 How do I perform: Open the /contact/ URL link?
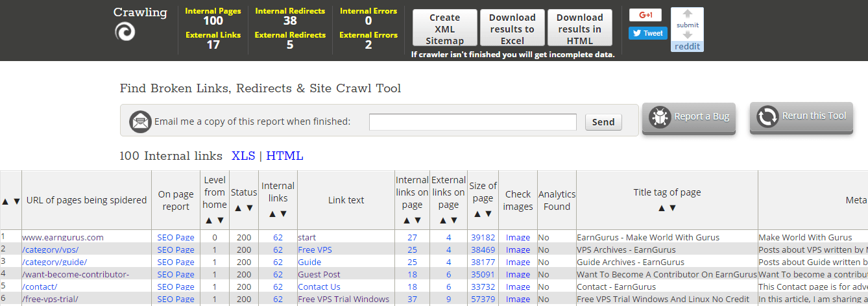[40, 287]
